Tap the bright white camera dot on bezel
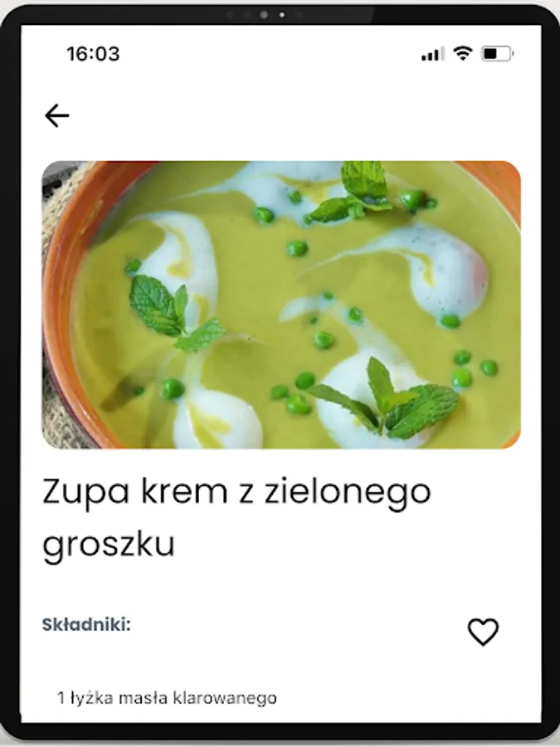This screenshot has height=747, width=560. click(x=282, y=15)
